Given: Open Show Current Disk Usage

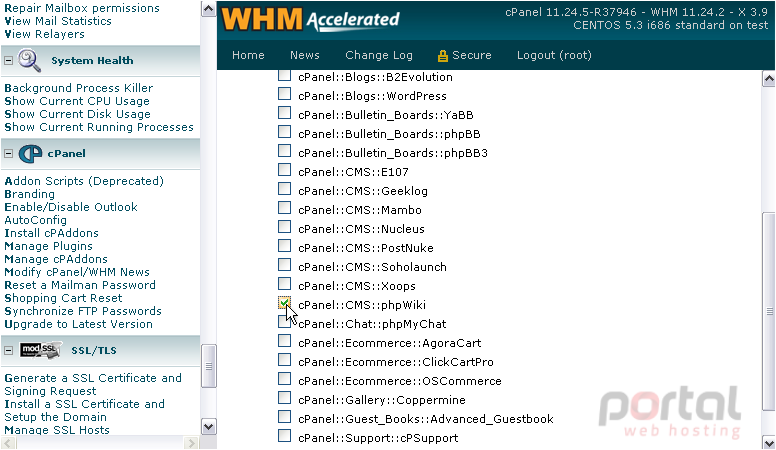Looking at the screenshot, I should click(77, 114).
